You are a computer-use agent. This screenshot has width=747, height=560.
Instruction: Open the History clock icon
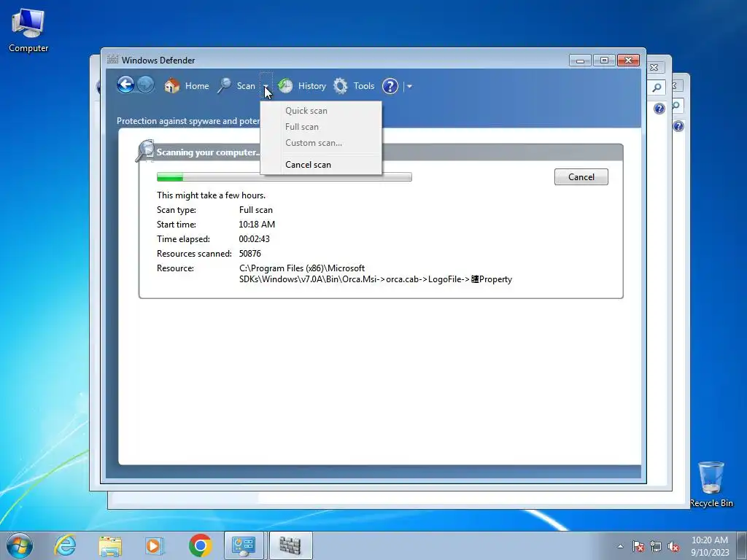click(x=285, y=86)
